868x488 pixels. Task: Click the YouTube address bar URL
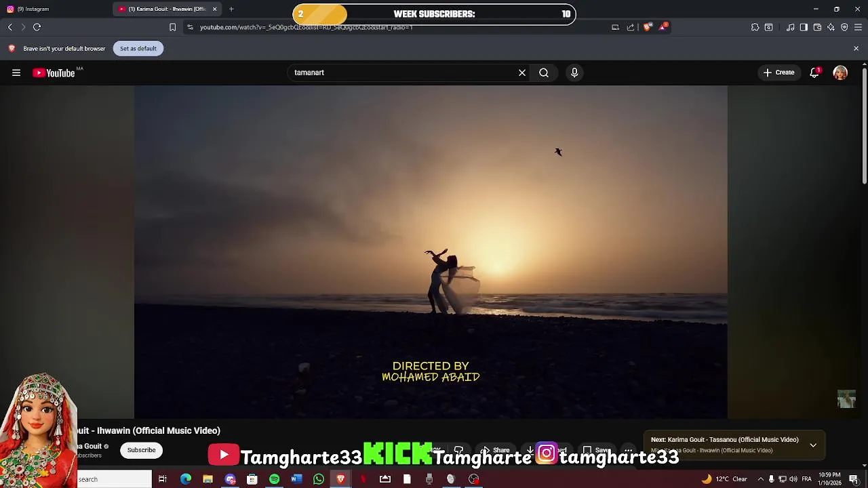(306, 27)
